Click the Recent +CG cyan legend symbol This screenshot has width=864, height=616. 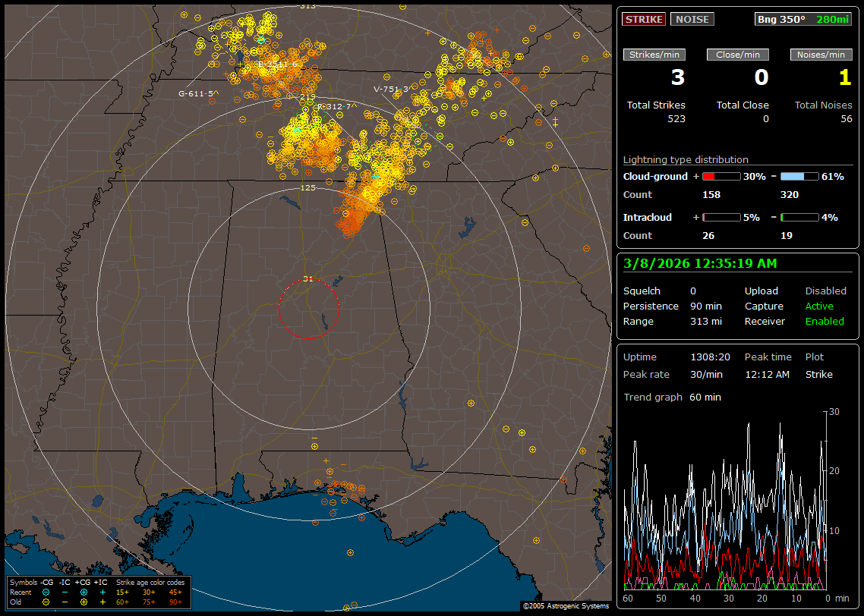(x=84, y=592)
